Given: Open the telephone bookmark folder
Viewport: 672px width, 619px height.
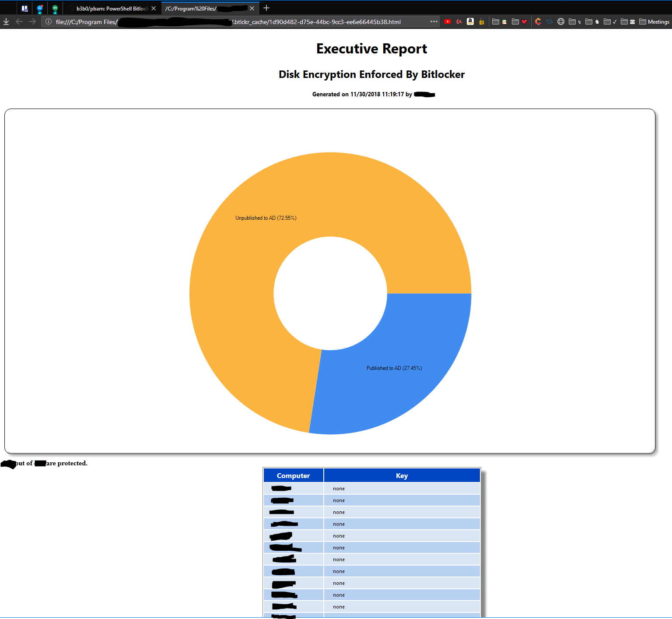Looking at the screenshot, I should pyautogui.click(x=628, y=21).
